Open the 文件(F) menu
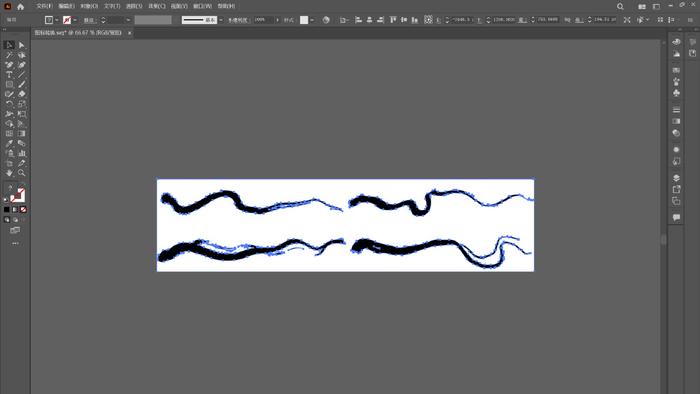The height and width of the screenshot is (394, 700). pyautogui.click(x=44, y=6)
